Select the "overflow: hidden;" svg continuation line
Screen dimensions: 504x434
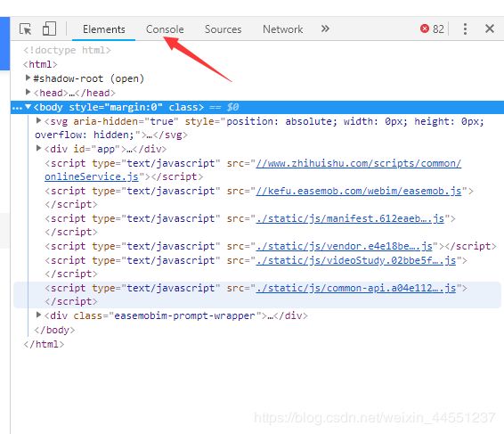[x=111, y=135]
